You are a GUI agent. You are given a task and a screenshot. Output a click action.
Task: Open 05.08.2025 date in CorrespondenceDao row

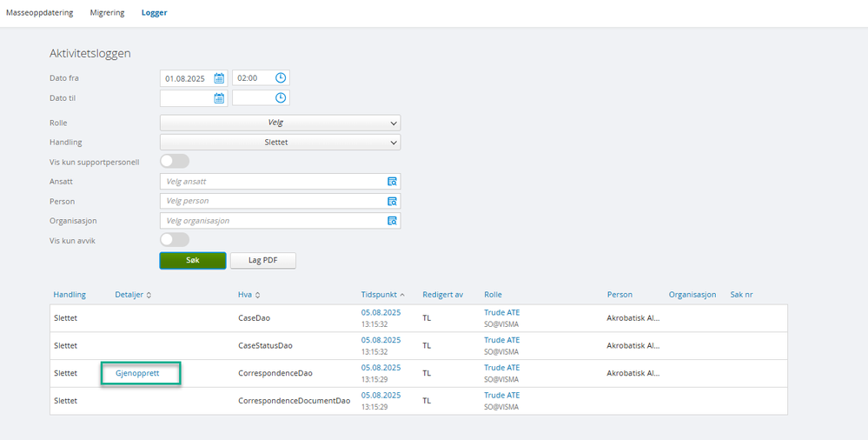pos(381,368)
